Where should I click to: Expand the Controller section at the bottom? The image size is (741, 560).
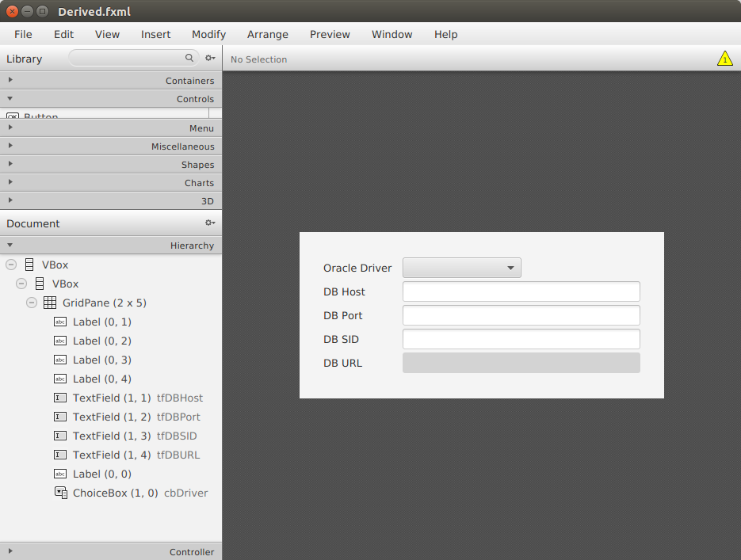(x=10, y=551)
